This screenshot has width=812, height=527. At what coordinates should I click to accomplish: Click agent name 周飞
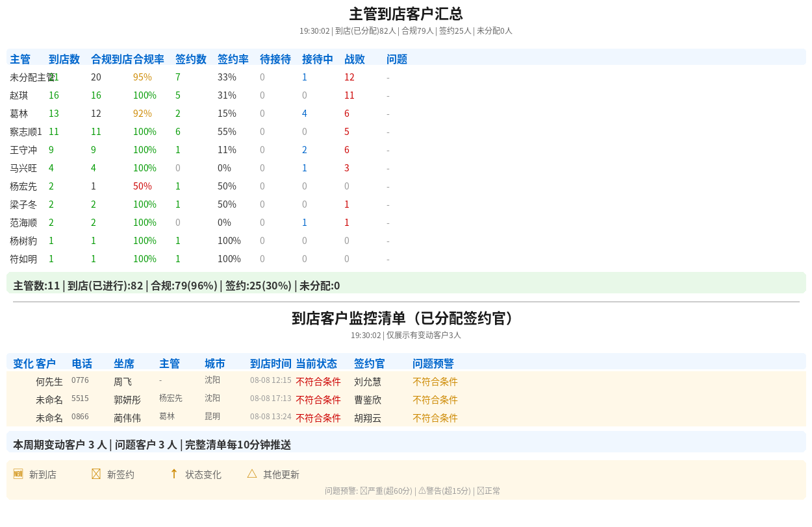click(x=123, y=382)
